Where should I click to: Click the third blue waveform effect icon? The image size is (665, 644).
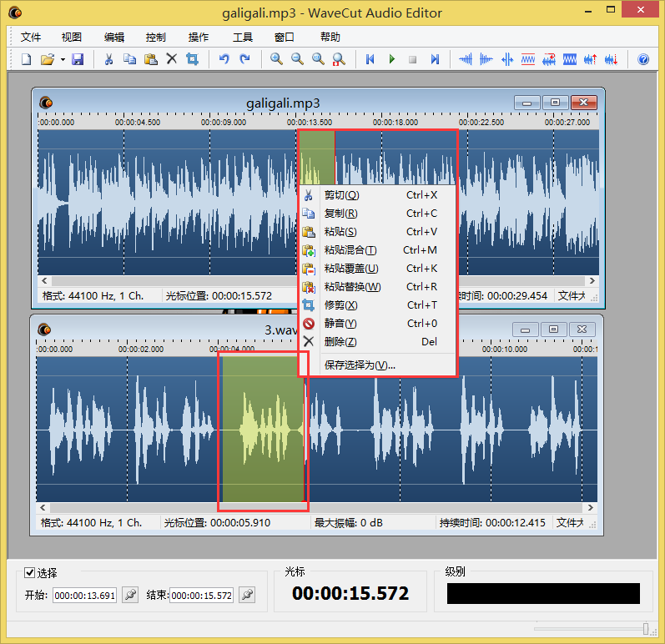click(507, 59)
